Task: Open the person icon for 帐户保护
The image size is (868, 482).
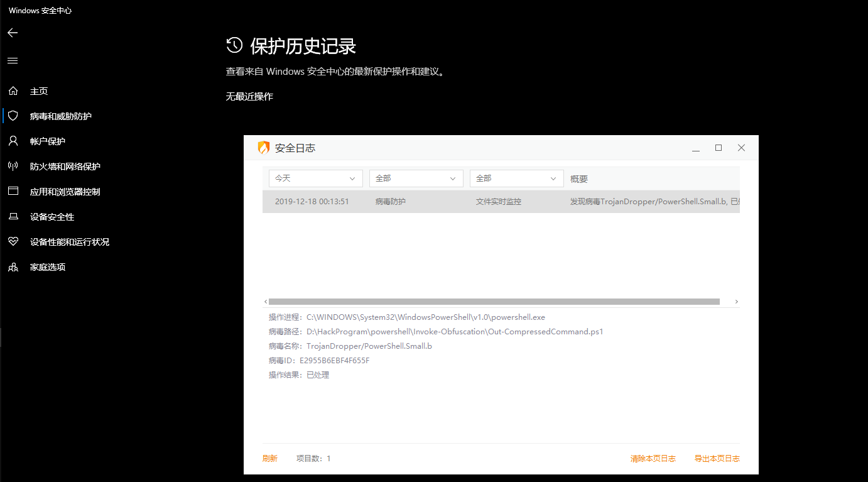Action: coord(13,141)
